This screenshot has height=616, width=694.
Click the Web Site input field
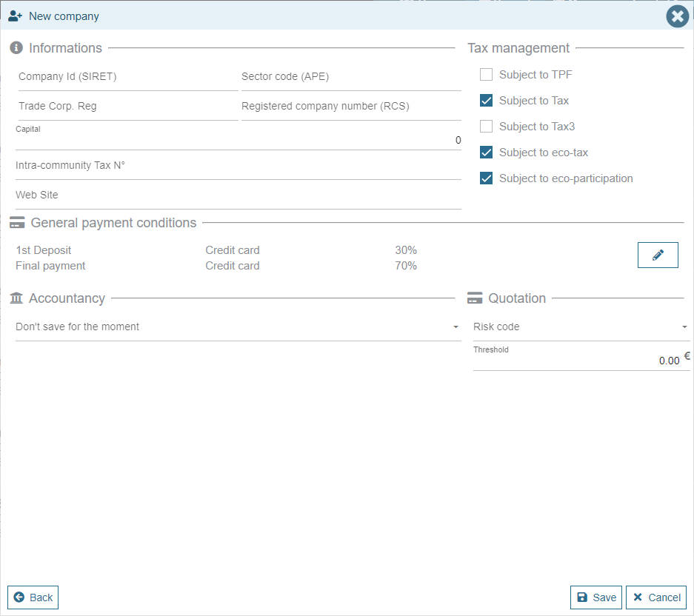237,195
